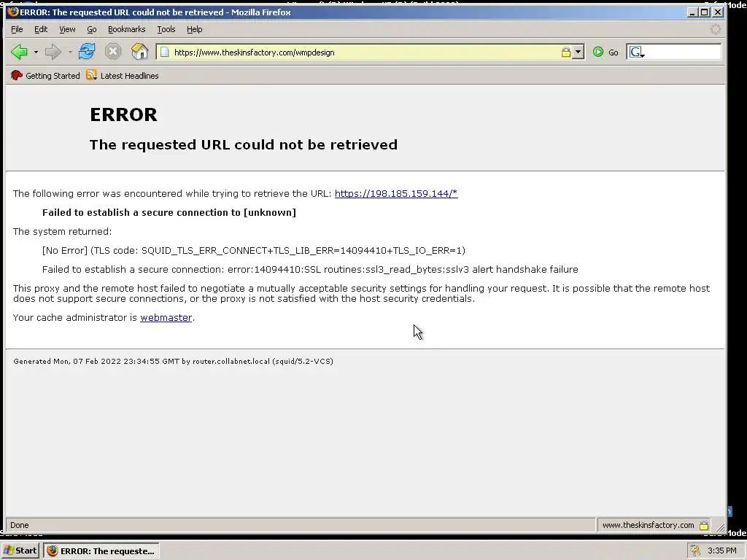Open the Back history dropdown arrow

(x=36, y=52)
